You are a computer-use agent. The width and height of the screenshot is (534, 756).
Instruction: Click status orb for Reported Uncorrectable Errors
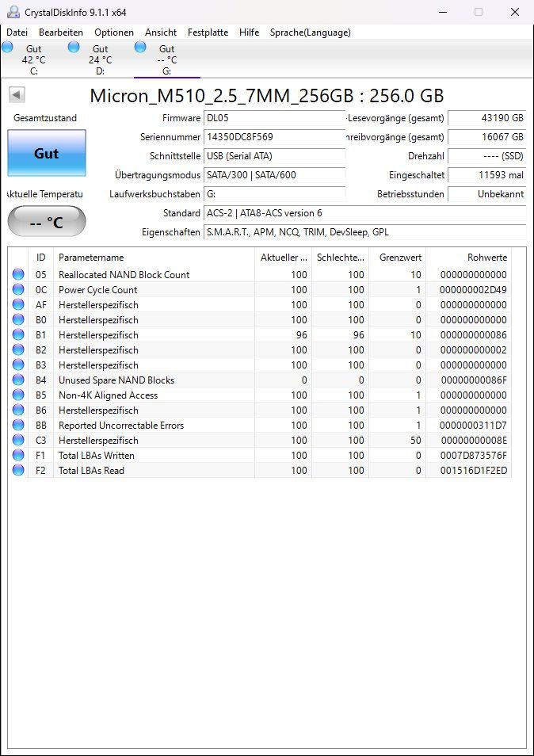[18, 426]
